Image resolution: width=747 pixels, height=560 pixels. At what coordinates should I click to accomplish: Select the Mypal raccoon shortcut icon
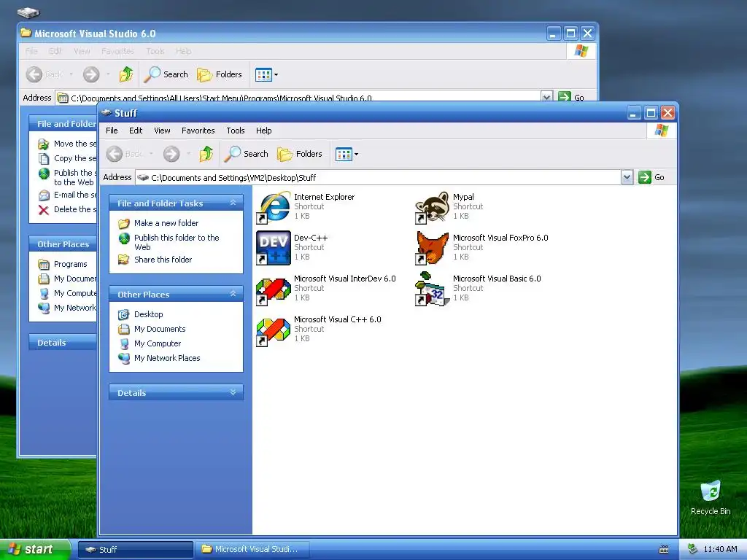click(x=432, y=208)
